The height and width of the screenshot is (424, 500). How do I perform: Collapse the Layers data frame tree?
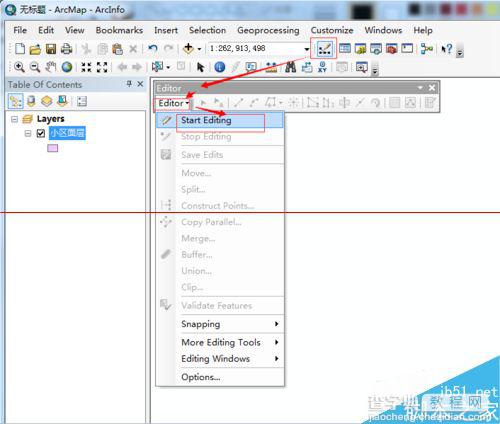click(x=14, y=119)
